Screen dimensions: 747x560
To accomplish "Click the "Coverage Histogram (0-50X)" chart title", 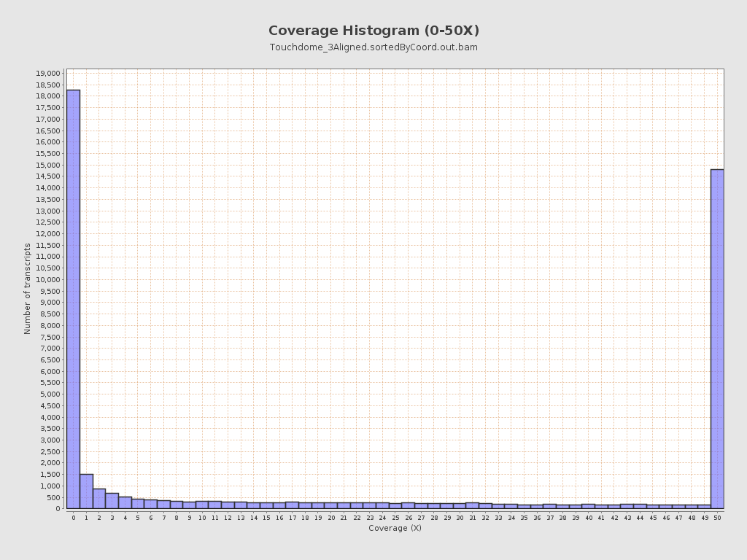I will pos(373,31).
